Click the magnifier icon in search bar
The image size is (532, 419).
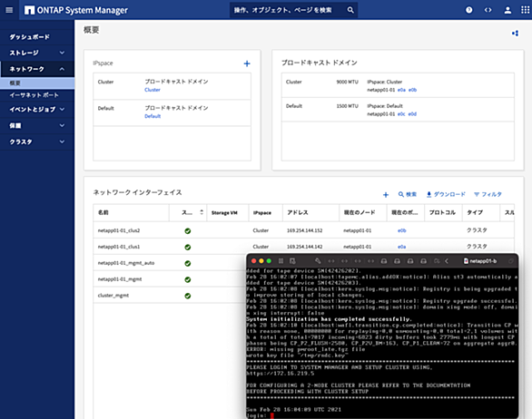350,10
